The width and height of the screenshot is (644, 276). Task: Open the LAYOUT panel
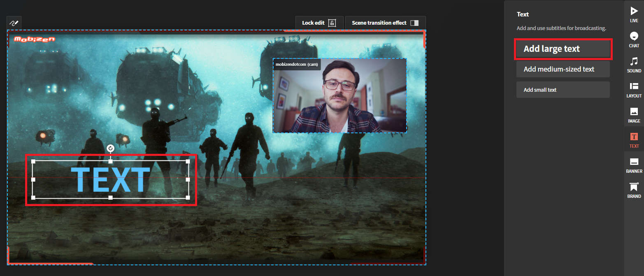click(x=634, y=90)
